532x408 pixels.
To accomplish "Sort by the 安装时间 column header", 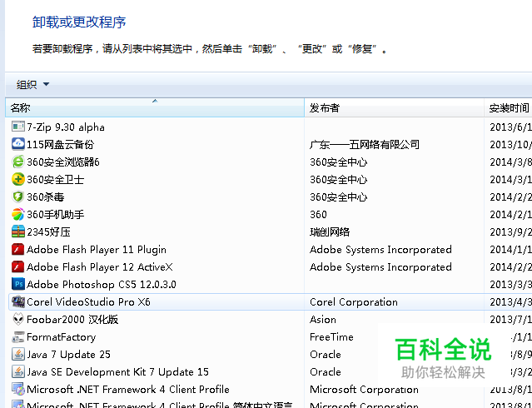I will (508, 108).
